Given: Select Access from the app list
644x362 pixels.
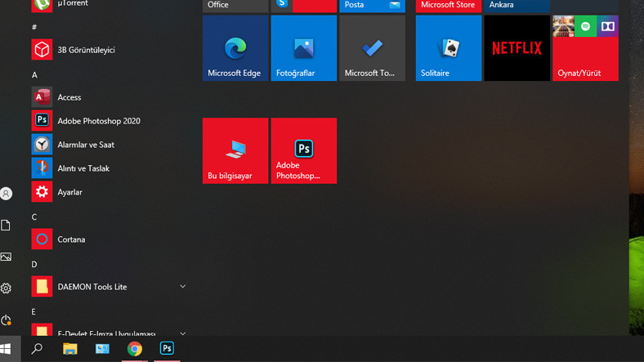Looking at the screenshot, I should (69, 97).
